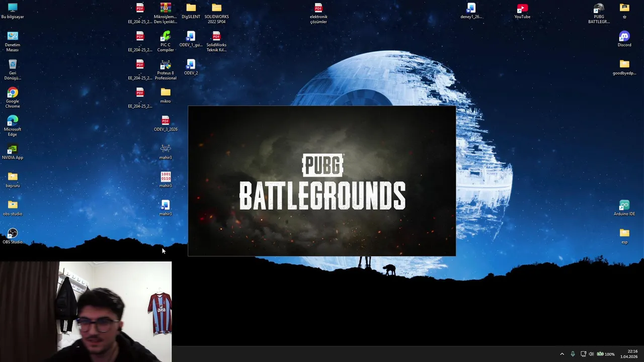Launch the PUBG BATTLEGR... desktop shortcut
This screenshot has width=644, height=362.
599,13
